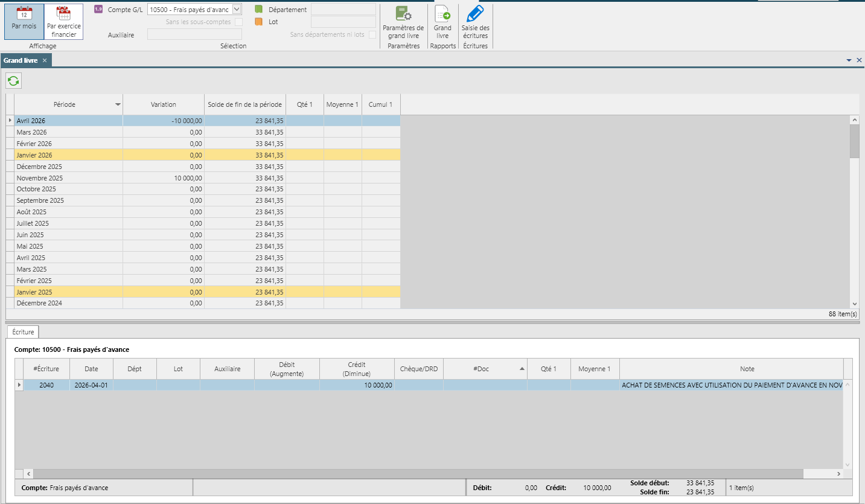
Task: Sort by Solde de fin de la période
Action: pos(245,104)
